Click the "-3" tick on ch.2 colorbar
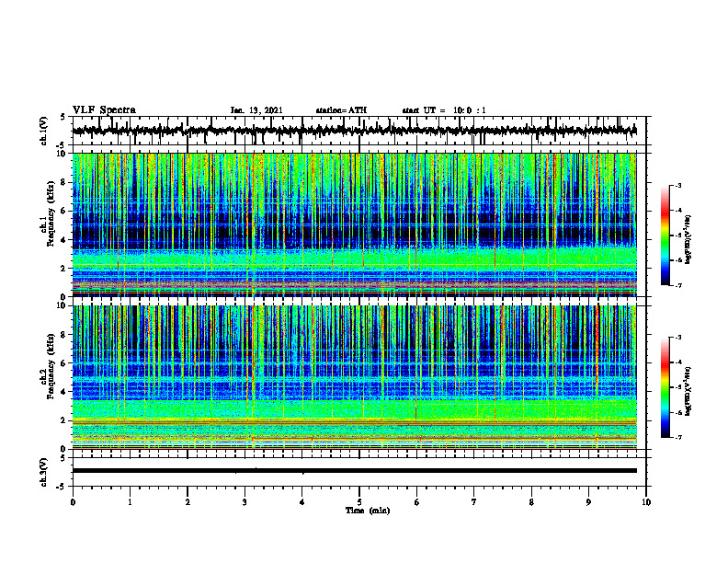Screen dimensions: 728x563 tap(678, 338)
